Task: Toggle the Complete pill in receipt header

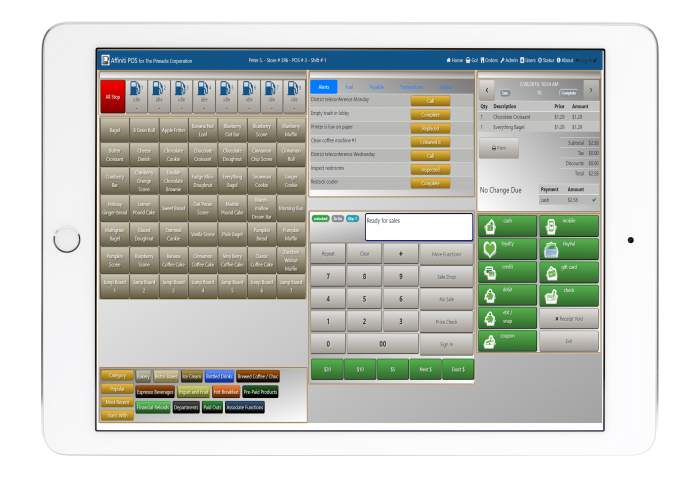Action: click(568, 92)
